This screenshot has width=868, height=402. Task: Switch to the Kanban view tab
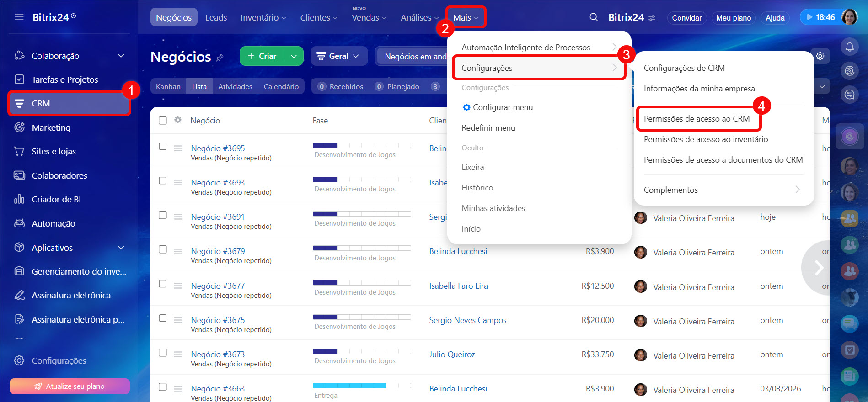click(168, 86)
